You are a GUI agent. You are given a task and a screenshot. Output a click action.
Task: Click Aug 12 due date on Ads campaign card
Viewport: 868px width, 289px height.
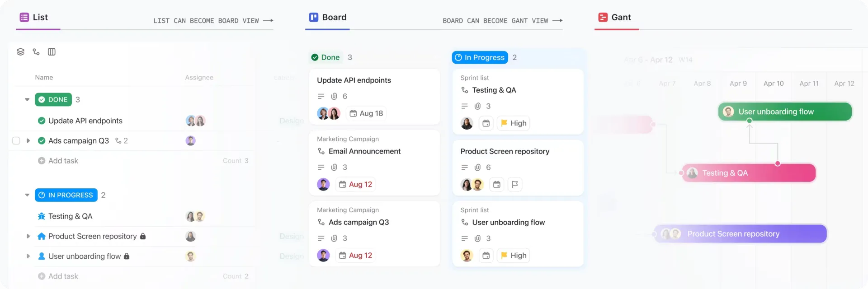[x=355, y=256]
